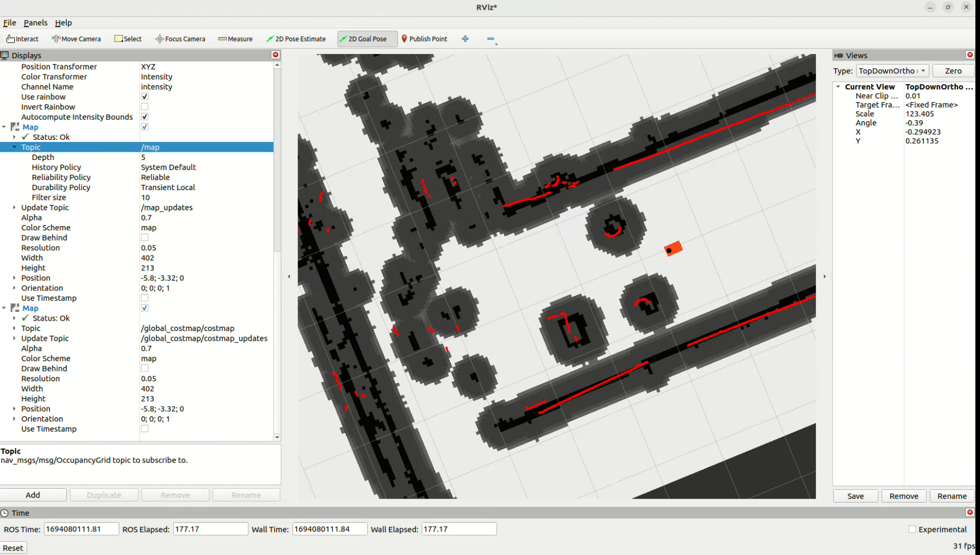Collapse the left dock with arrow
The width and height of the screenshot is (980, 555).
289,276
